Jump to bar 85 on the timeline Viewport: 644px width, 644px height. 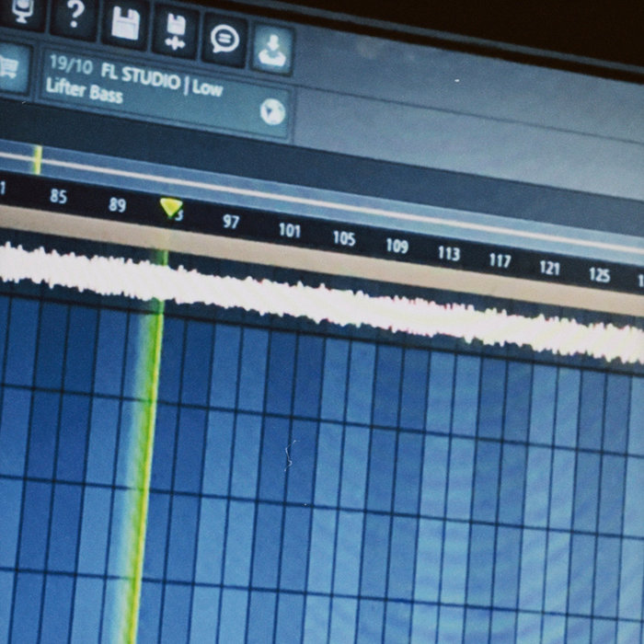[58, 196]
